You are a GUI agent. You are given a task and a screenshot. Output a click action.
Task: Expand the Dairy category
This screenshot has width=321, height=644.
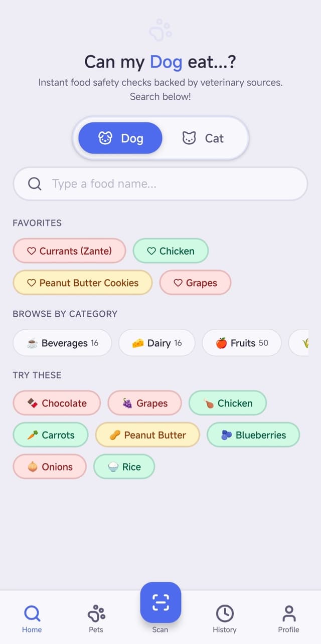click(156, 343)
